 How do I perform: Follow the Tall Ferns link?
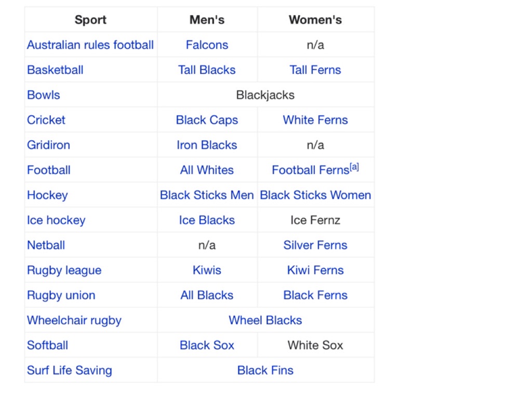tap(315, 70)
